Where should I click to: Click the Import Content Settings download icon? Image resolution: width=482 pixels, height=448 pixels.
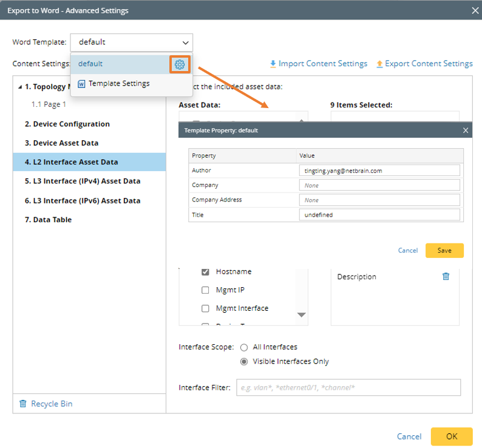[273, 64]
